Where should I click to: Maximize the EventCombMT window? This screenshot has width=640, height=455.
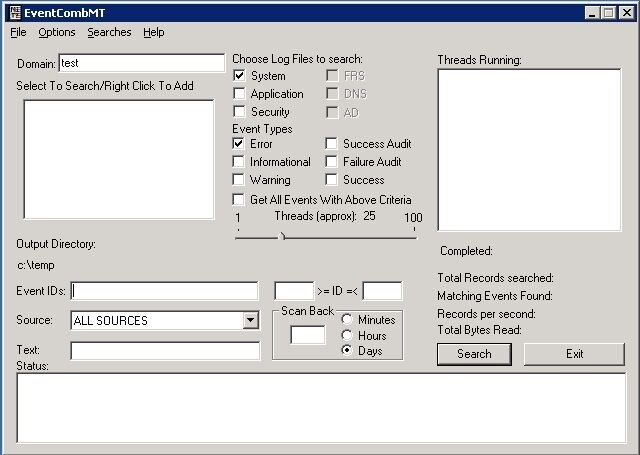tap(608, 13)
